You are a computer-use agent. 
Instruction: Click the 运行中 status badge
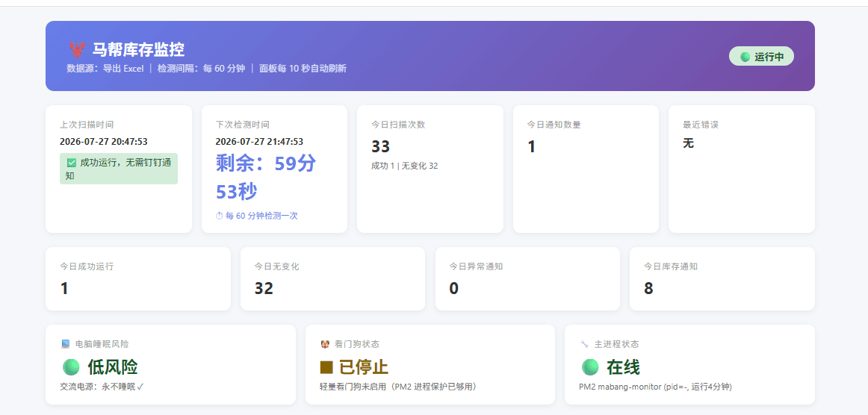coord(761,57)
